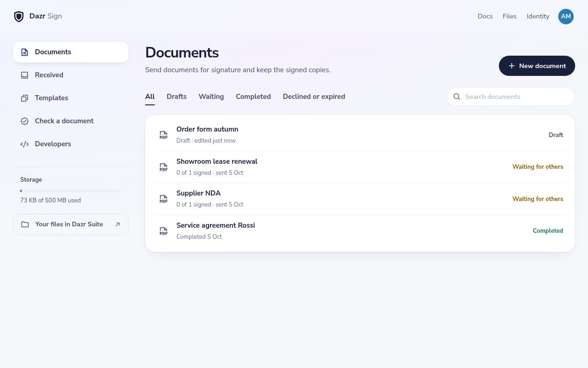This screenshot has height=368, width=588.
Task: Click the storage usage progress bar
Action: [x=71, y=191]
